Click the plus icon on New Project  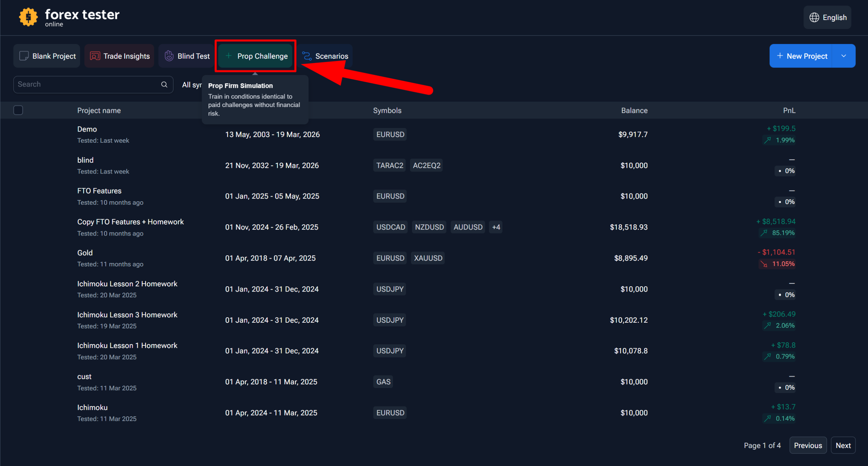point(780,56)
